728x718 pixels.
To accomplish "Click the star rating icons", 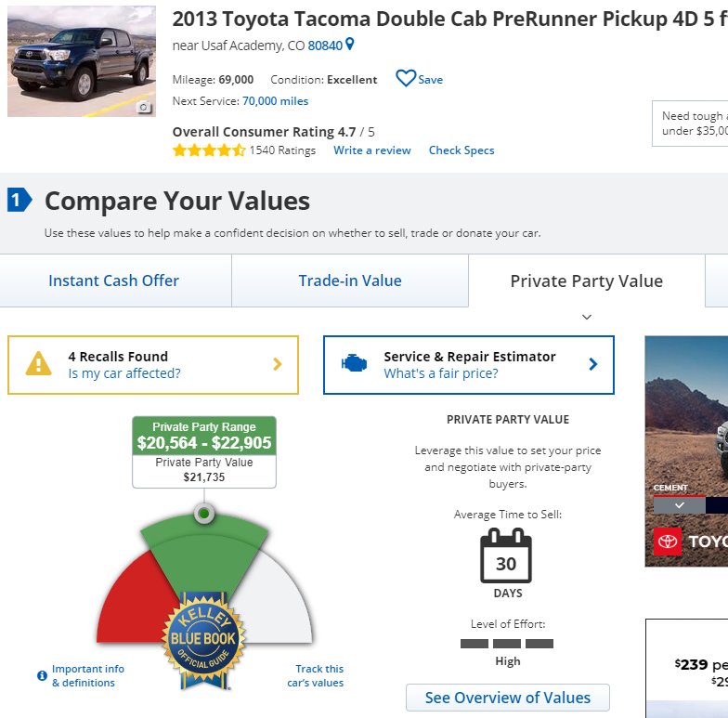I will click(209, 150).
